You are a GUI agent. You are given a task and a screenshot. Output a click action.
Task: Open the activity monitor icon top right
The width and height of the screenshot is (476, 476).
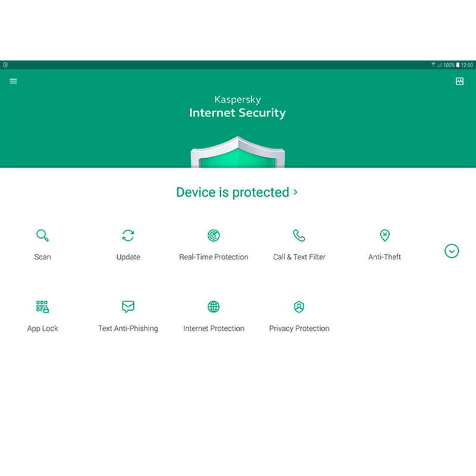pos(459,81)
